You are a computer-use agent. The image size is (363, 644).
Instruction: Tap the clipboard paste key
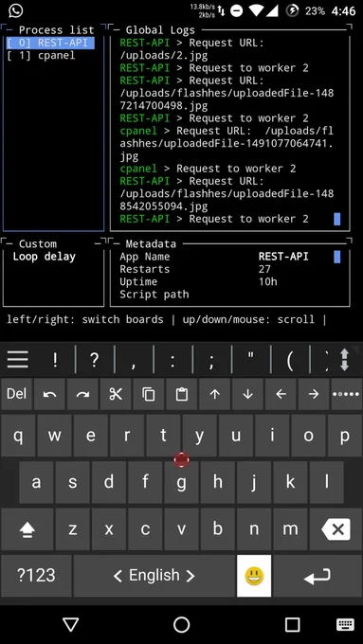coord(181,394)
